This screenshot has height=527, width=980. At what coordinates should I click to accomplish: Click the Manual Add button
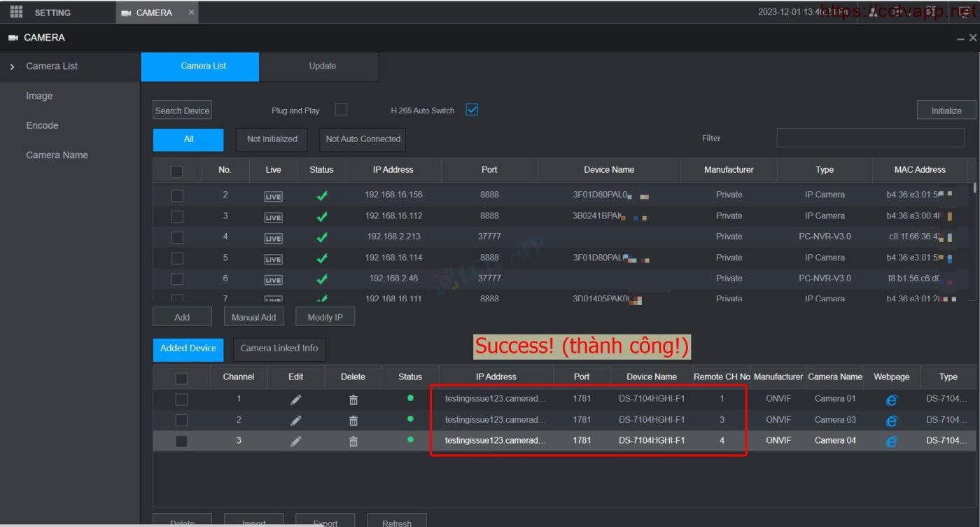pyautogui.click(x=253, y=317)
